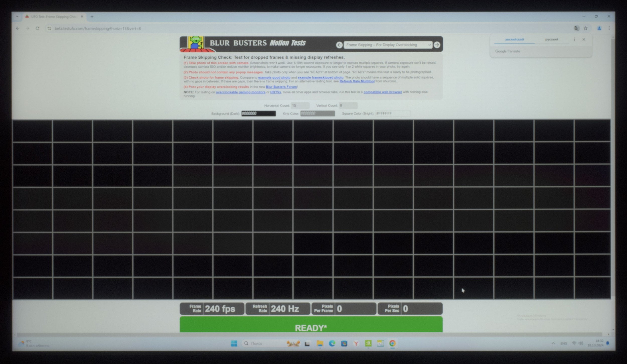
Task: Click the Grid Color field
Action: (317, 114)
